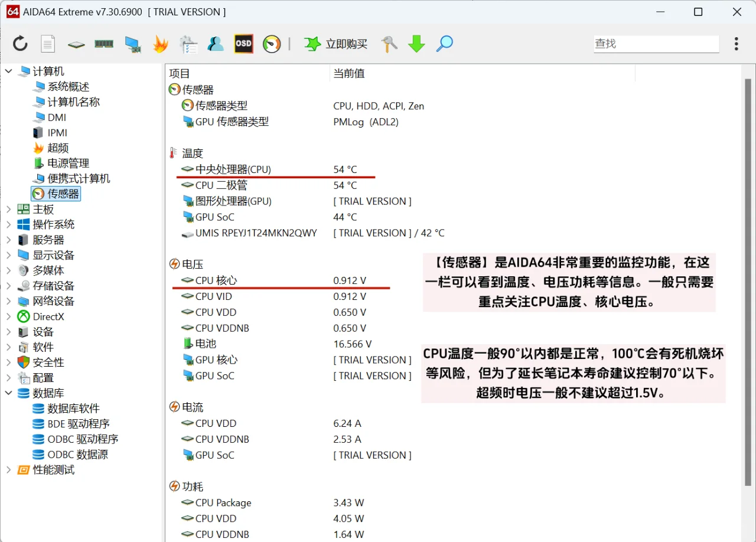Click the network computer toolbar icon
Screen dimensions: 756x542
(132, 44)
